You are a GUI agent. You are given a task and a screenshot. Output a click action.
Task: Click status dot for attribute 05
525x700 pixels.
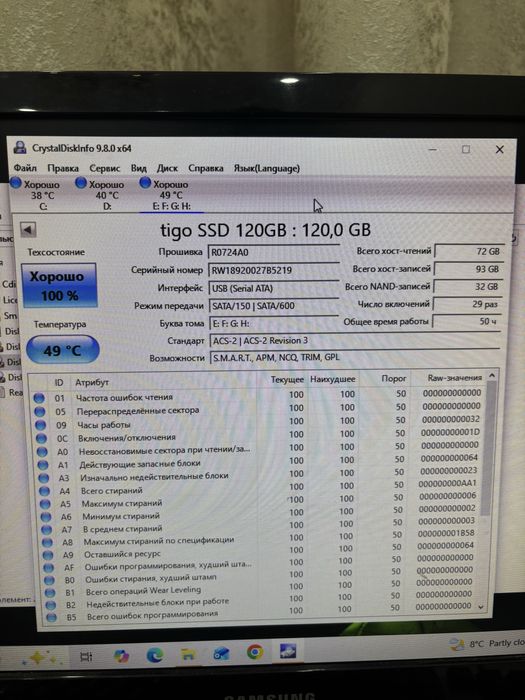40,411
